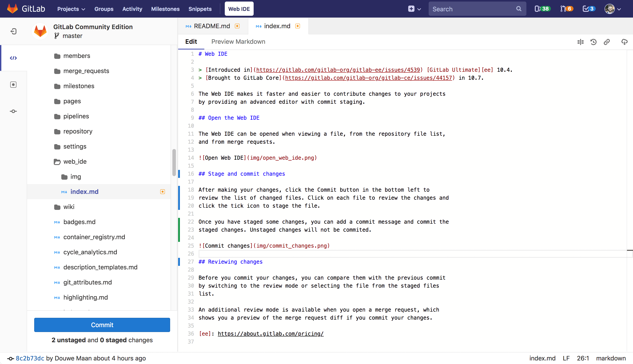The height and width of the screenshot is (364, 633).
Task: Select the index.md file in sidebar
Action: tap(84, 191)
